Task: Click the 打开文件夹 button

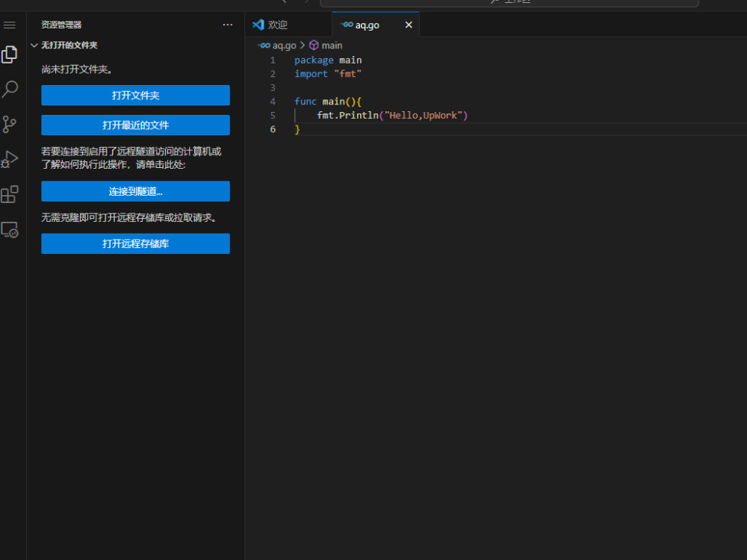Action: (135, 95)
